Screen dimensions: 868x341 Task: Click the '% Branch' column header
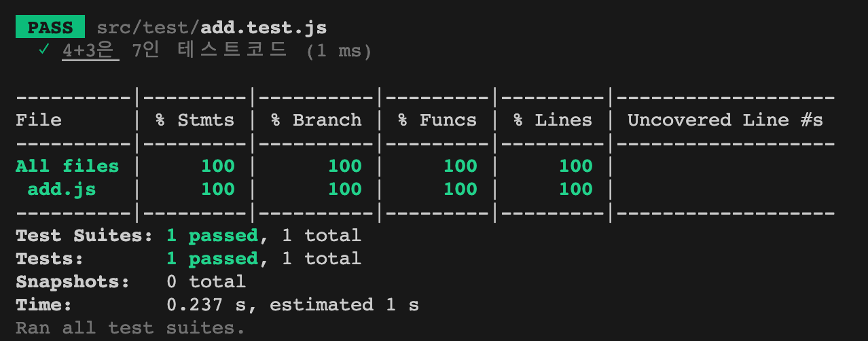pyautogui.click(x=316, y=120)
